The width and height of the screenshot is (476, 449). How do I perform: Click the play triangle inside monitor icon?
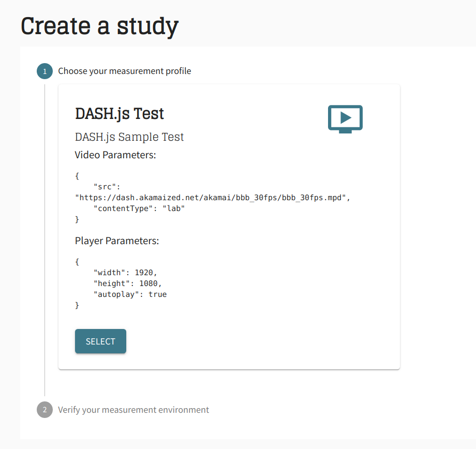pyautogui.click(x=346, y=117)
